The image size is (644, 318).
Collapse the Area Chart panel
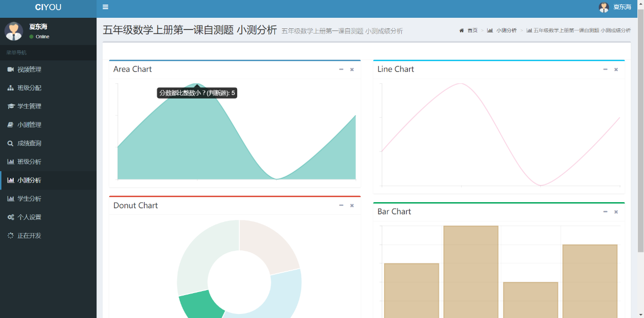coord(341,69)
